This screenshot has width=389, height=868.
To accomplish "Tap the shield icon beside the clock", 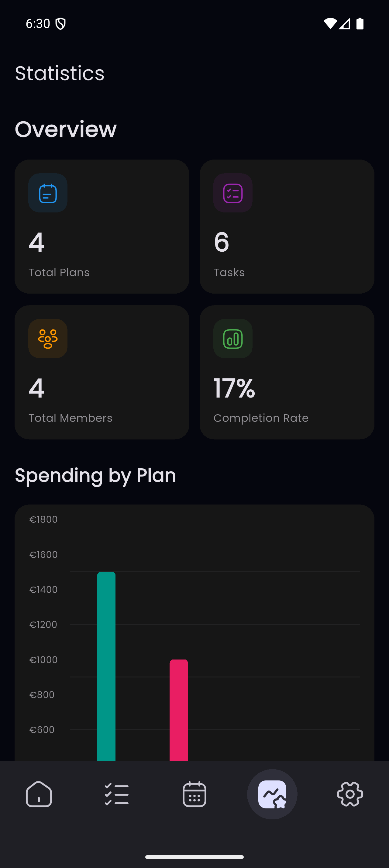I will [60, 24].
